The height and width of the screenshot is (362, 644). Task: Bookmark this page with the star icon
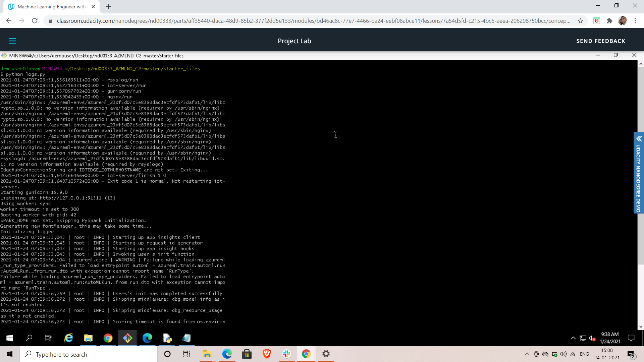[580, 21]
